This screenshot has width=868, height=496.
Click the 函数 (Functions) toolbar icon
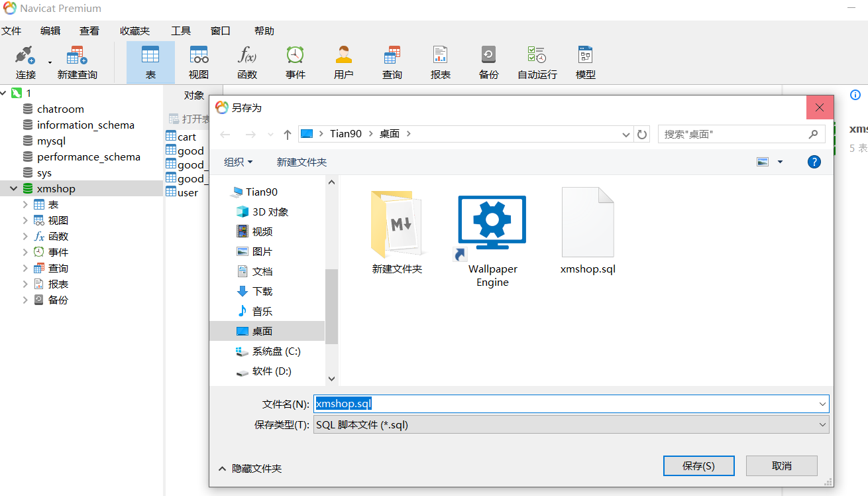246,61
